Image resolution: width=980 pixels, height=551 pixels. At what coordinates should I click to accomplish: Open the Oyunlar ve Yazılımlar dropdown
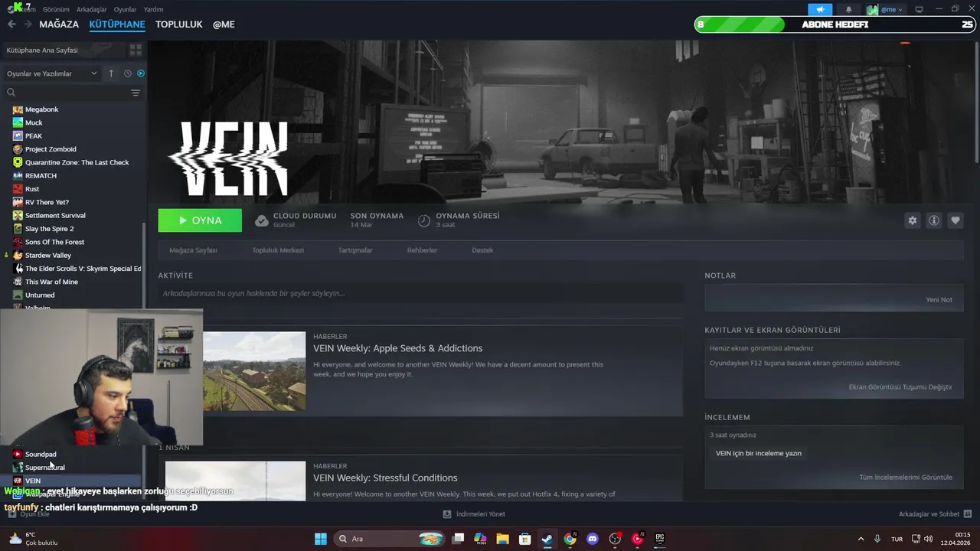(x=52, y=73)
